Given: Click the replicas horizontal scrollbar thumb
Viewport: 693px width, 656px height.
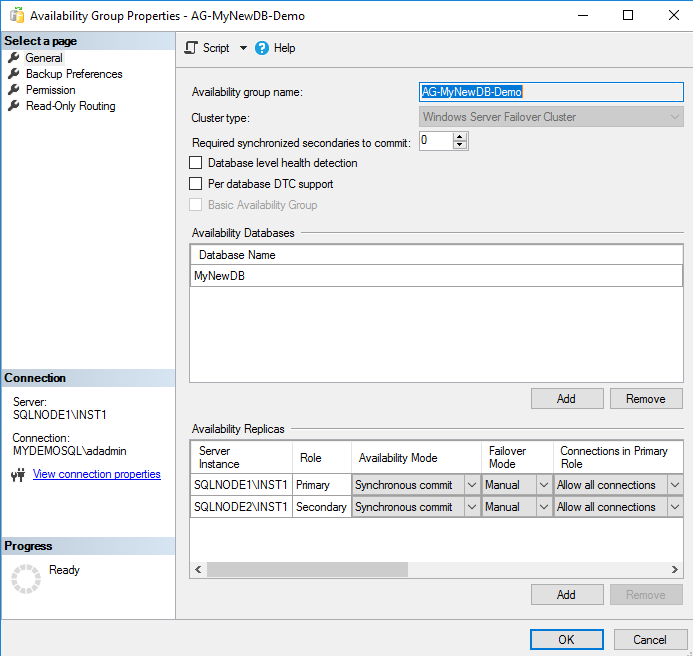Looking at the screenshot, I should pyautogui.click(x=307, y=569).
